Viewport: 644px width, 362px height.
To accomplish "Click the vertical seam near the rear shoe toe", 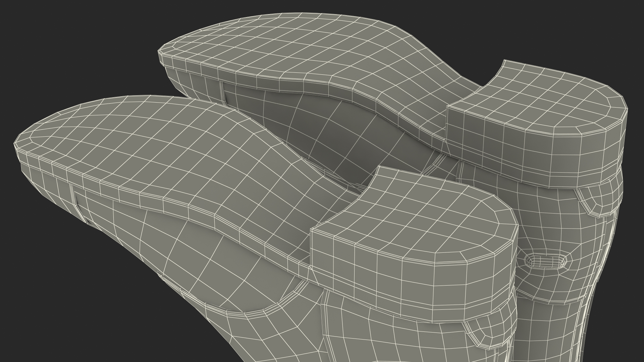I will point(223,91).
